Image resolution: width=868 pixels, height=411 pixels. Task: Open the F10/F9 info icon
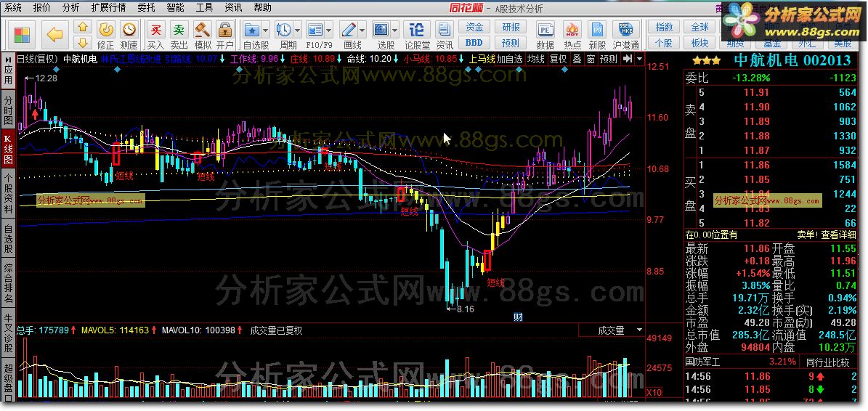pos(315,29)
